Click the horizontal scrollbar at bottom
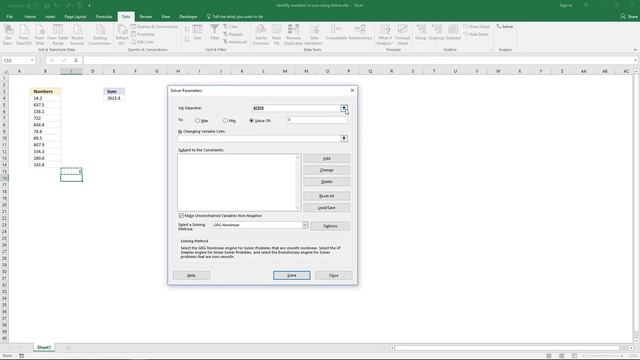The image size is (640, 360). click(507, 348)
